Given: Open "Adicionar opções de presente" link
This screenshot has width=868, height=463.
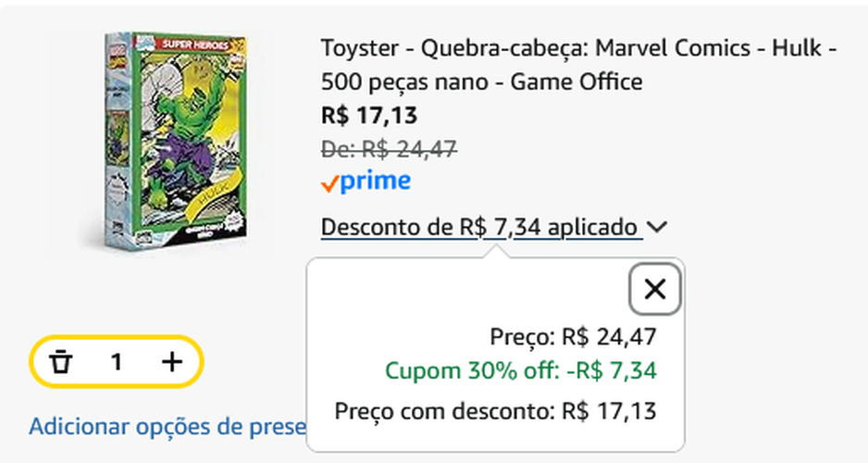Looking at the screenshot, I should pos(167,427).
